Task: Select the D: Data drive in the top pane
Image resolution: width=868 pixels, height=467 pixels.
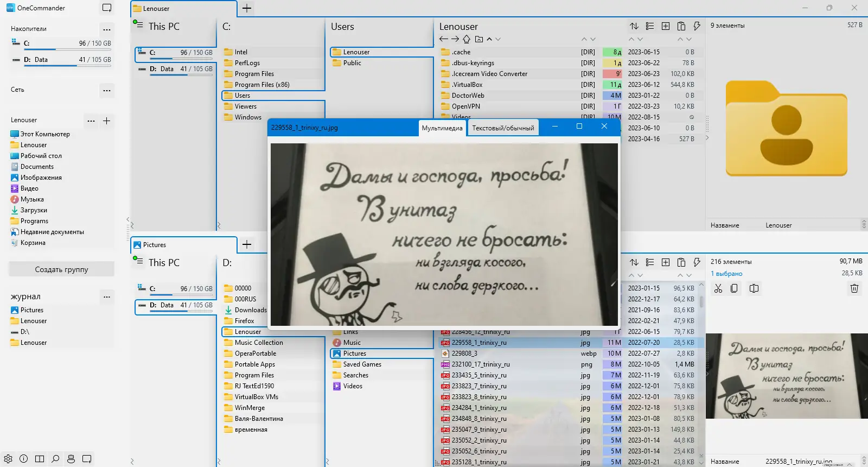Action: (175, 69)
